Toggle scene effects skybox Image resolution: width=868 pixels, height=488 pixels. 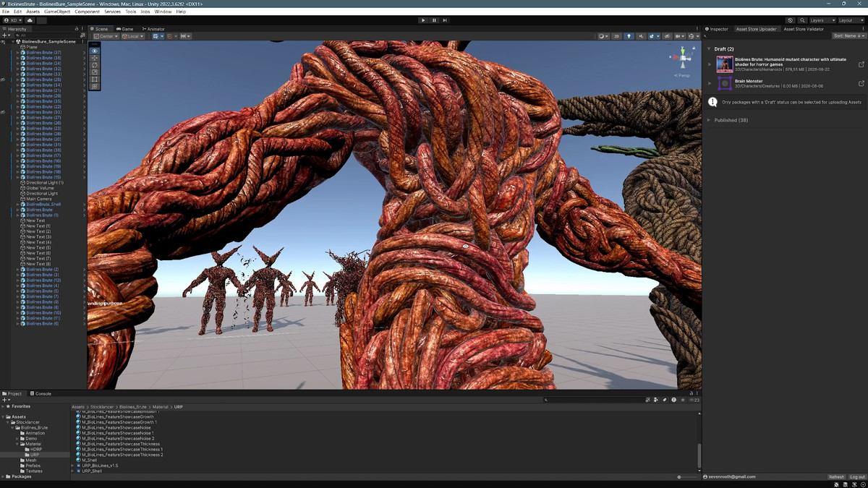point(652,36)
